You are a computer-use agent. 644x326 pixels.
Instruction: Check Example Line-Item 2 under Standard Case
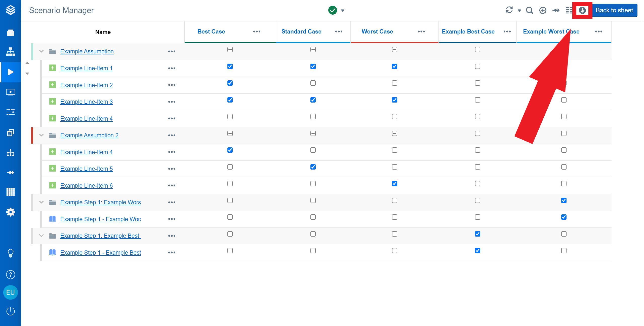[313, 83]
